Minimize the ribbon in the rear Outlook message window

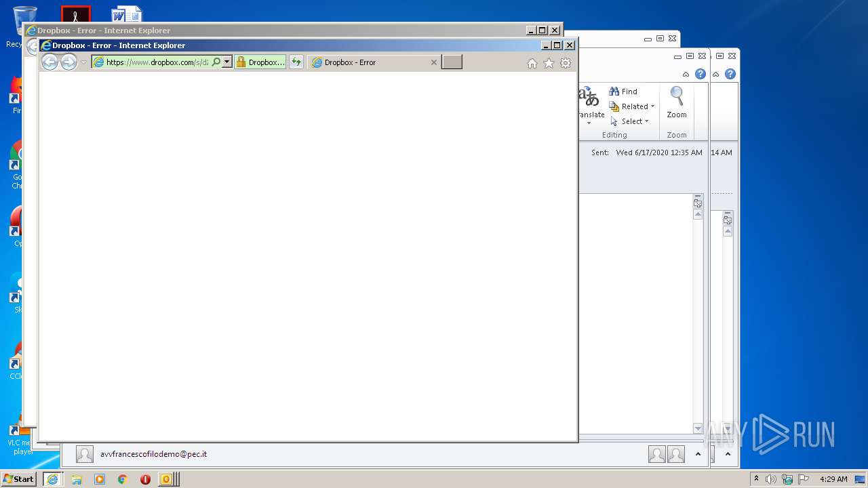point(716,75)
